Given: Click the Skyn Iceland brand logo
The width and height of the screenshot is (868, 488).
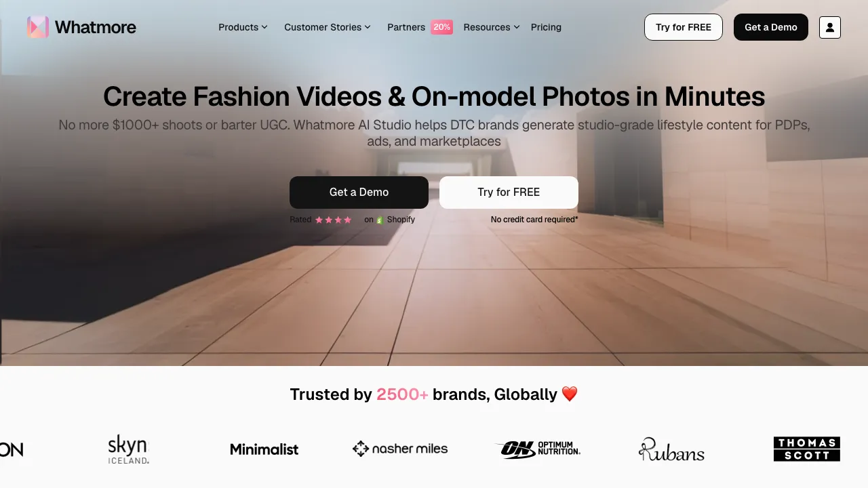Looking at the screenshot, I should tap(128, 449).
